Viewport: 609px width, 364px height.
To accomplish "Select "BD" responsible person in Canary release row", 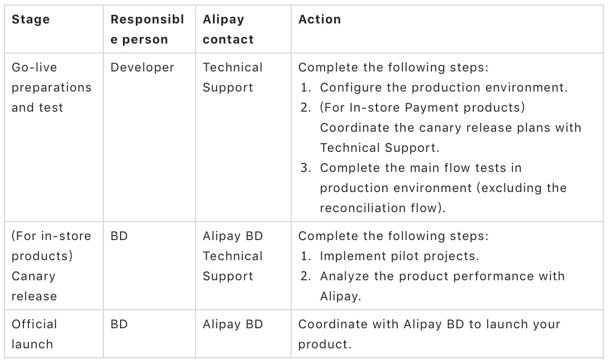I will tap(119, 236).
